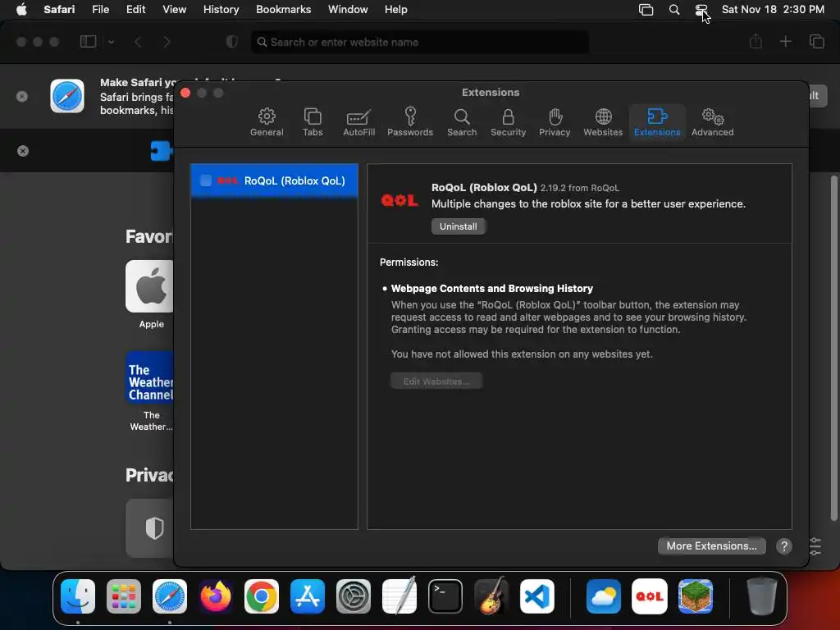This screenshot has height=630, width=840.
Task: Open the Apple menu
Action: click(21, 10)
